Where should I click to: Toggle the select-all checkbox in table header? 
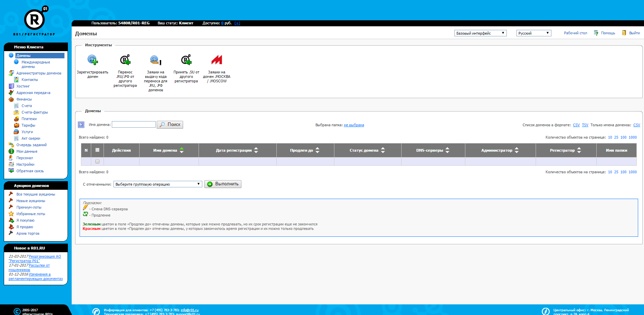click(97, 150)
